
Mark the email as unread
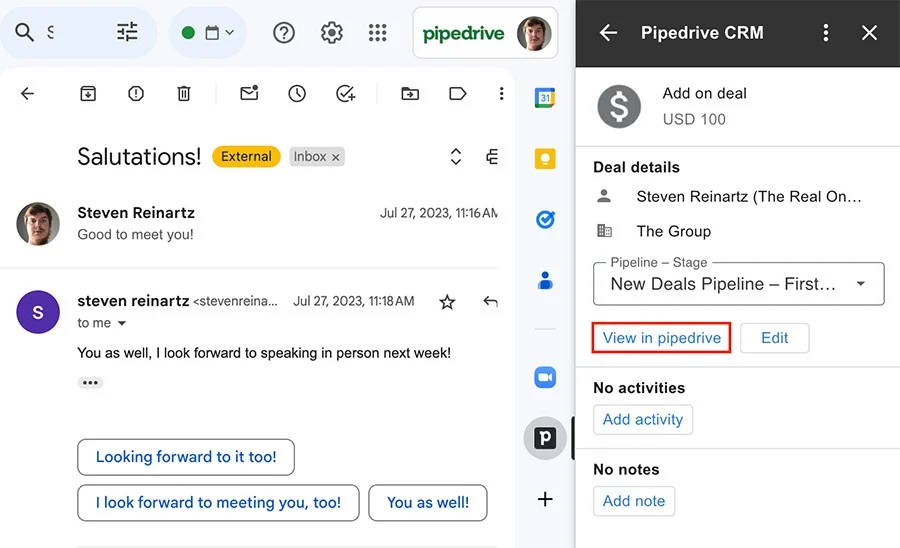tap(249, 93)
